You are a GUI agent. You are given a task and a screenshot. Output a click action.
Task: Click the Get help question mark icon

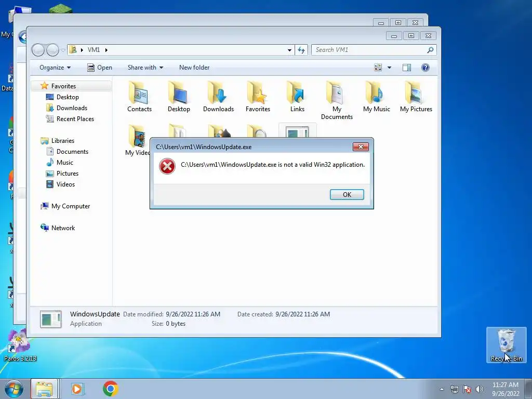425,68
